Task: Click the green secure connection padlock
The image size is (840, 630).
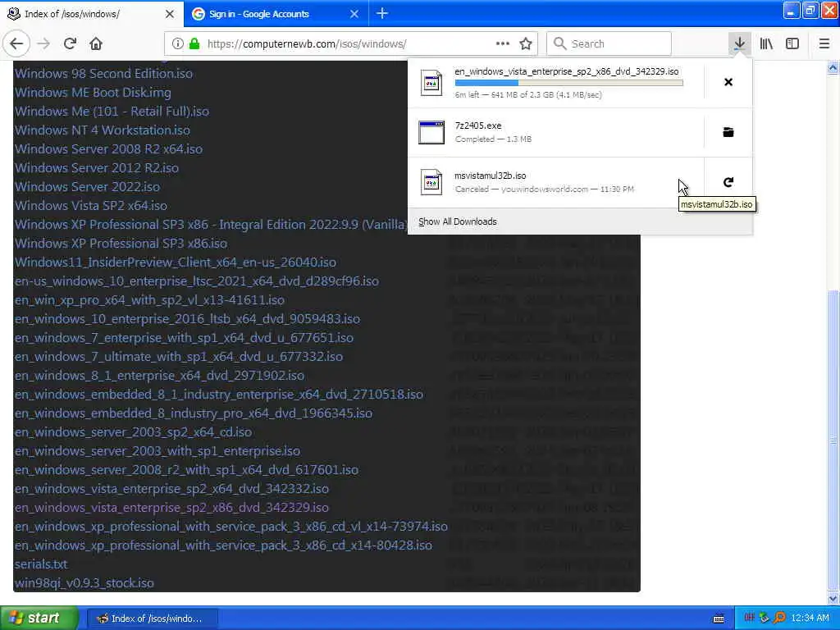Action: (x=194, y=43)
